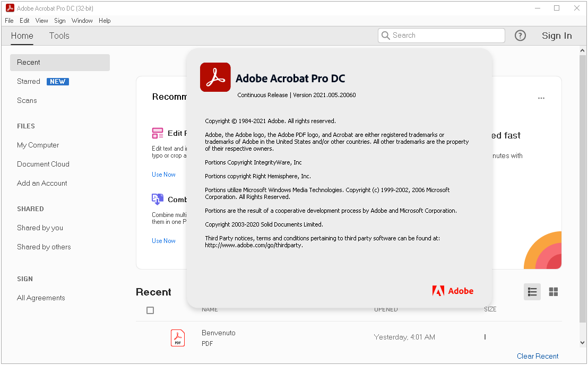Click the Adobe Acrobat logo in About dialog

[215, 77]
